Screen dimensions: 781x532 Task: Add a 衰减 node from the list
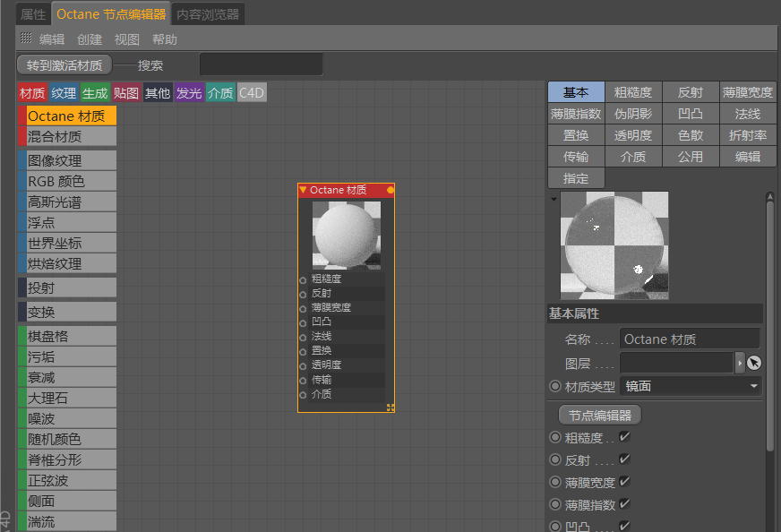(x=67, y=378)
